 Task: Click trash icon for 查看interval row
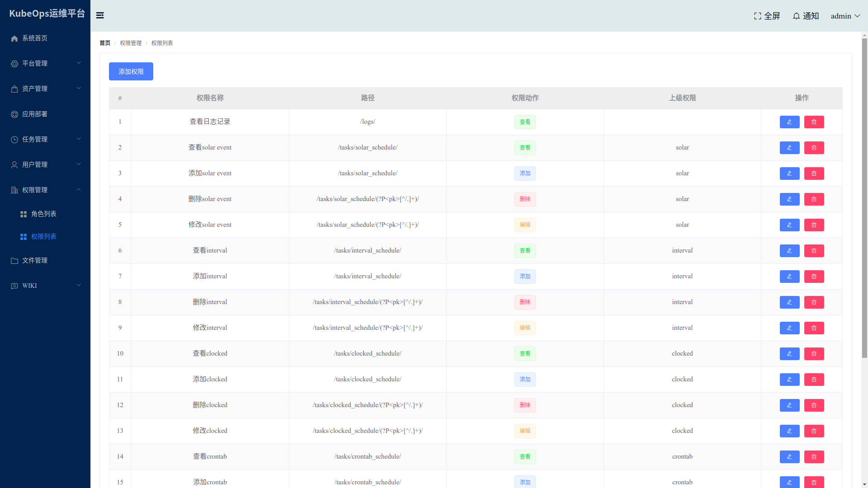(x=814, y=251)
